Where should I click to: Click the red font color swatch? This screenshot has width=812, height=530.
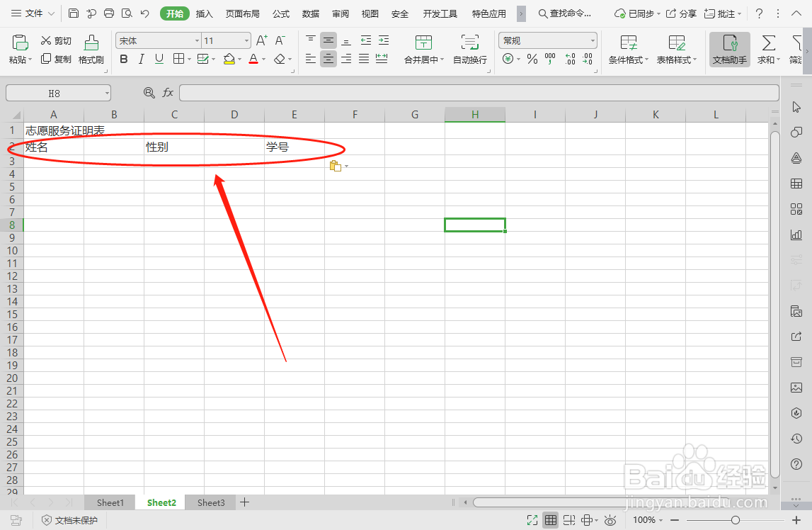point(253,59)
